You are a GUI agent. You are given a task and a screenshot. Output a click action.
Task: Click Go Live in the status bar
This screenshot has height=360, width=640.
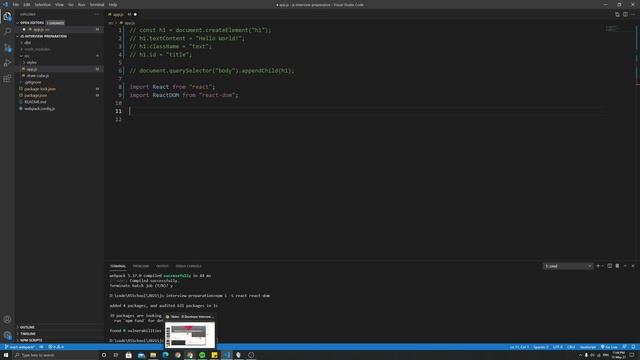(609, 347)
